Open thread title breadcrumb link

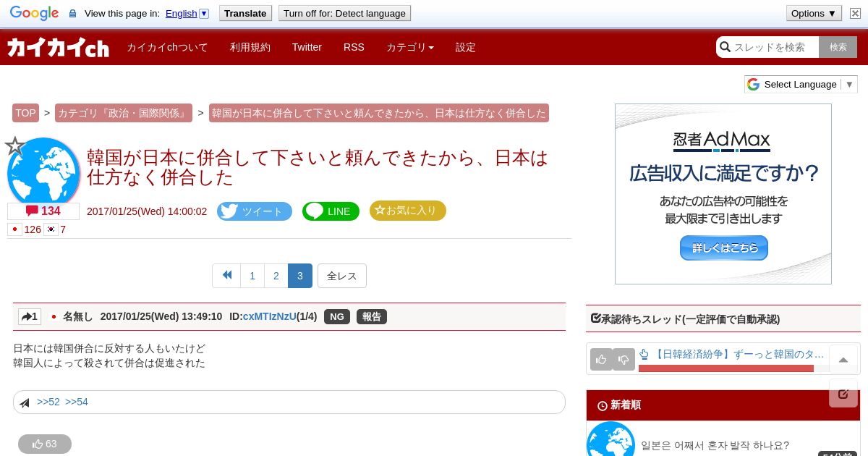[379, 113]
